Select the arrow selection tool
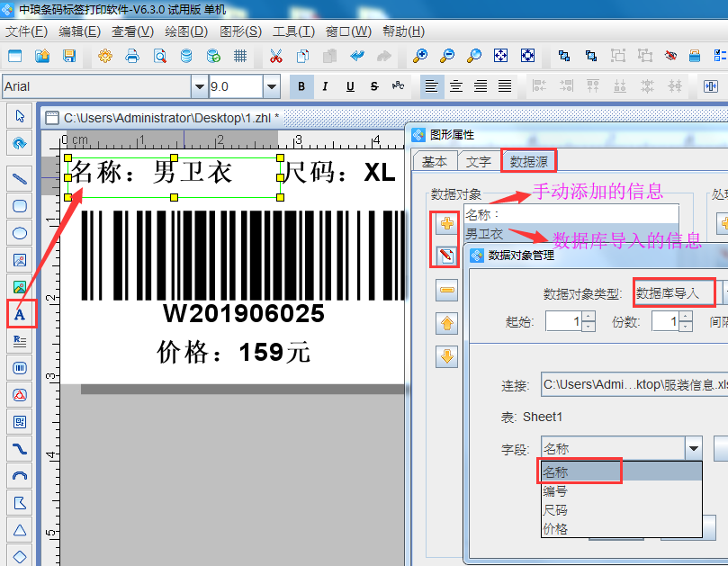 pyautogui.click(x=19, y=116)
